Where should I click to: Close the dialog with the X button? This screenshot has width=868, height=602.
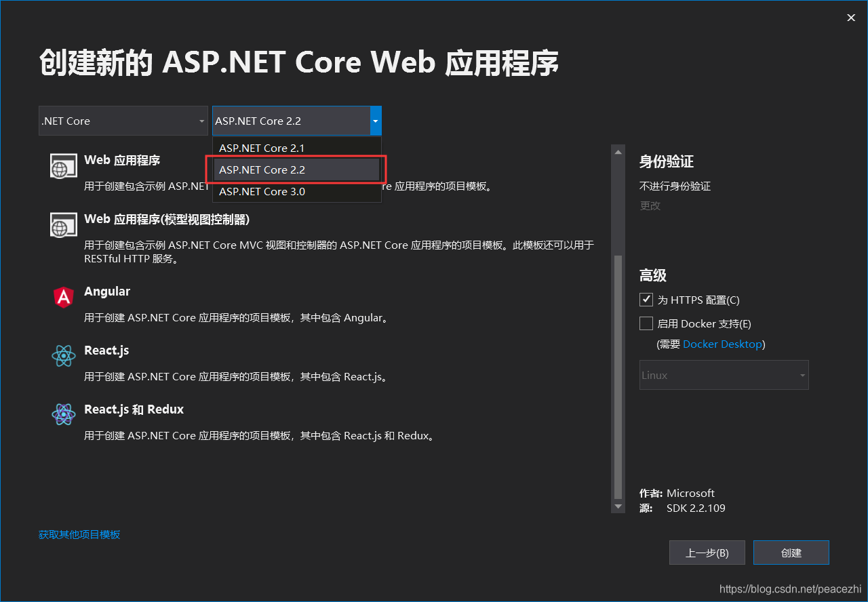851,18
